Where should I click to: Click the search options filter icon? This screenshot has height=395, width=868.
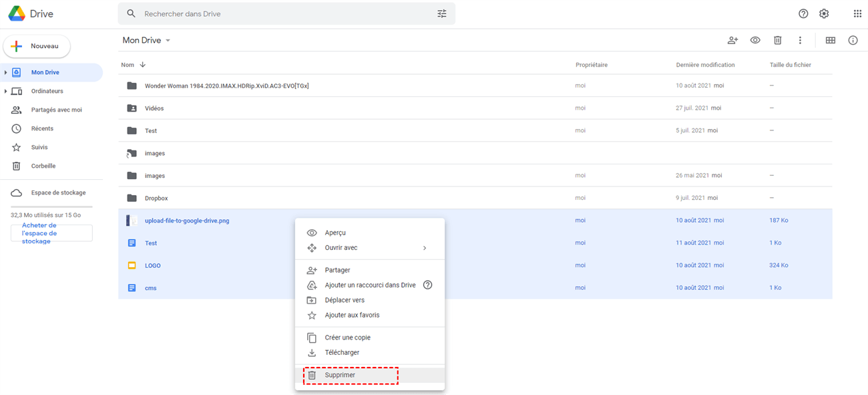tap(442, 13)
